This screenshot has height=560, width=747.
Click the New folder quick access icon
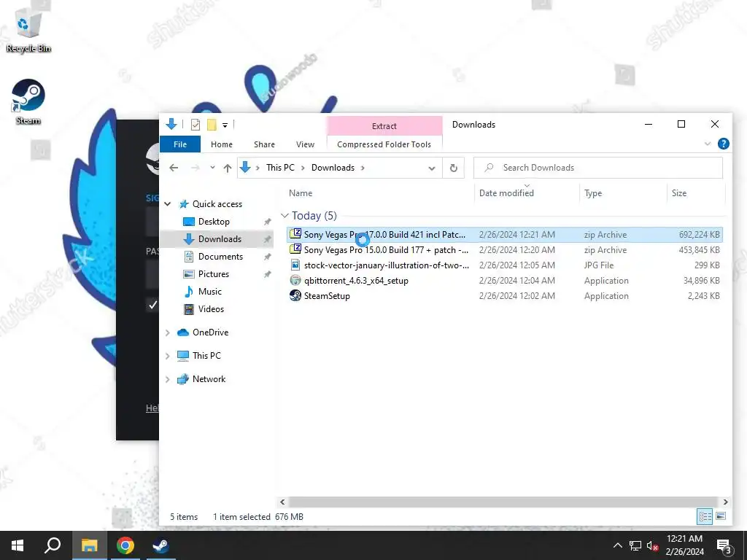pyautogui.click(x=212, y=125)
